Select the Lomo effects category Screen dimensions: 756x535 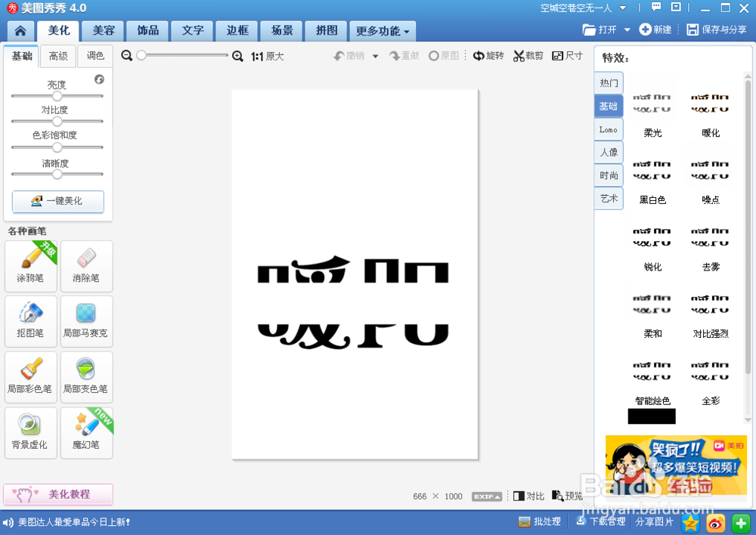tap(609, 130)
